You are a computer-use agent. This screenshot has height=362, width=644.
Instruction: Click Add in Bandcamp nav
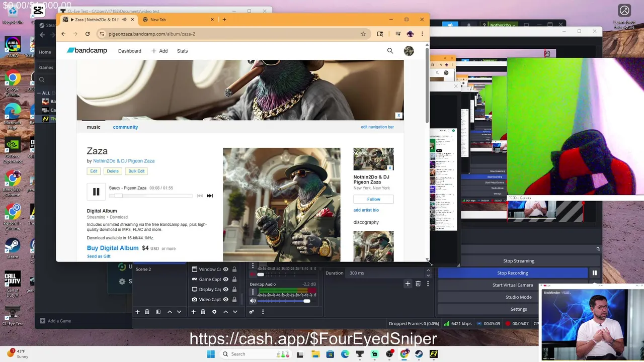[x=159, y=51]
